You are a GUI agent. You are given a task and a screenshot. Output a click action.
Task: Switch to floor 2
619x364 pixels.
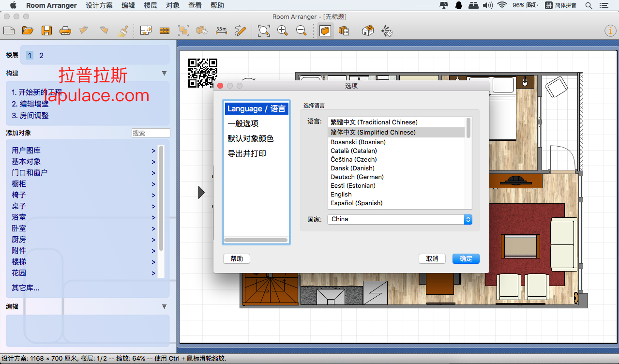click(41, 56)
